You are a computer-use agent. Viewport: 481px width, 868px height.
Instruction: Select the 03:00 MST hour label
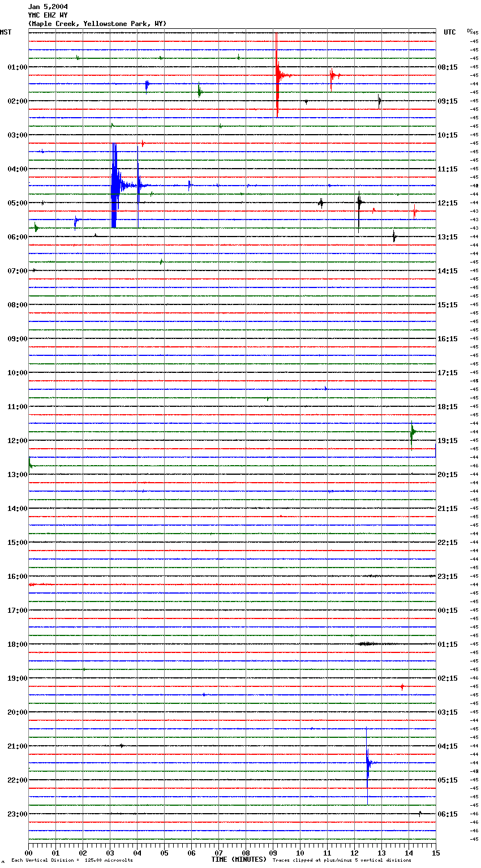pos(18,135)
